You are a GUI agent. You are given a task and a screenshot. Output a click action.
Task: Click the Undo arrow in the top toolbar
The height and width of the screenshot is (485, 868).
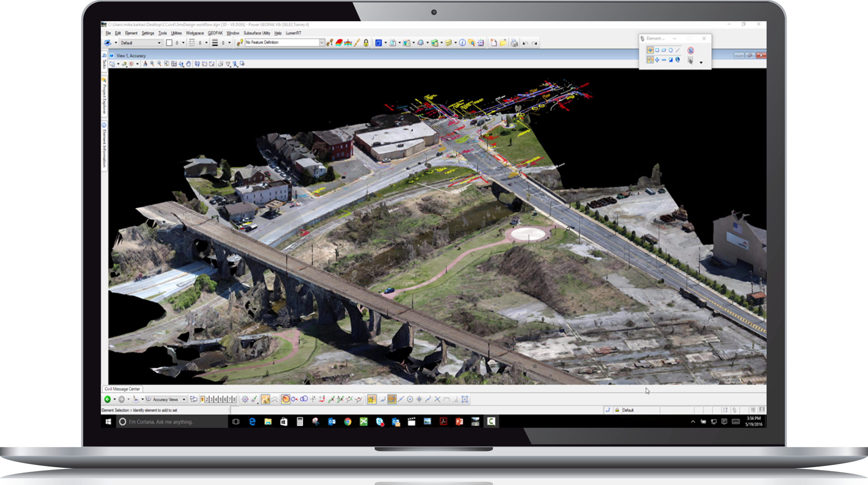(525, 43)
